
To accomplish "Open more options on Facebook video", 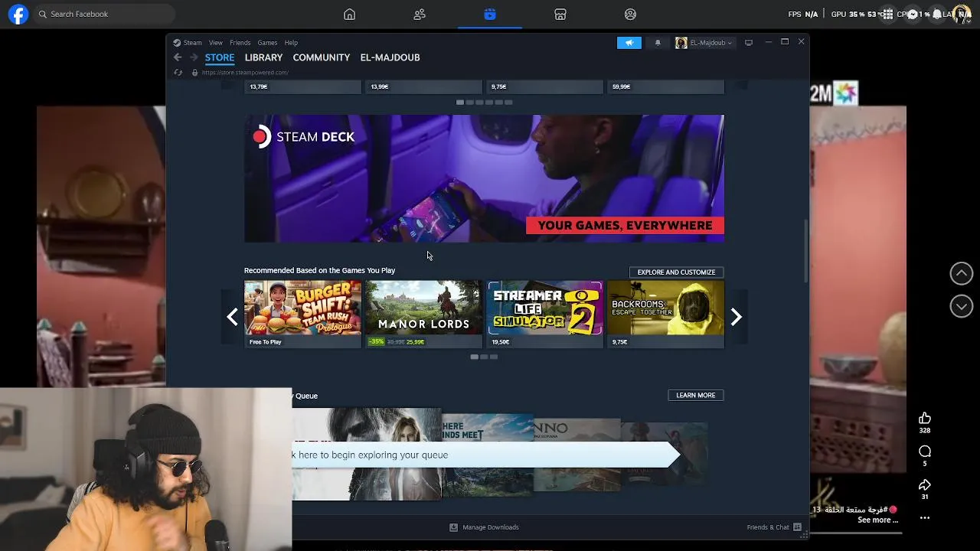I will 925,518.
